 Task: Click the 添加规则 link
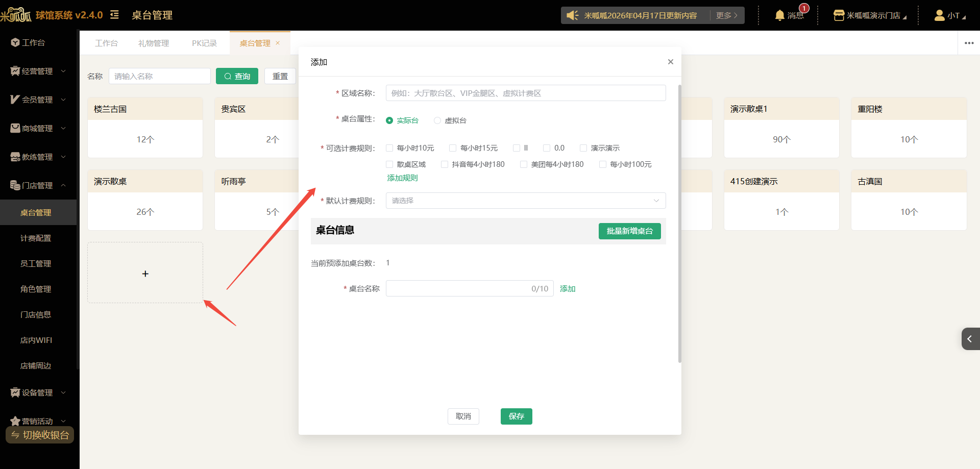(x=402, y=178)
